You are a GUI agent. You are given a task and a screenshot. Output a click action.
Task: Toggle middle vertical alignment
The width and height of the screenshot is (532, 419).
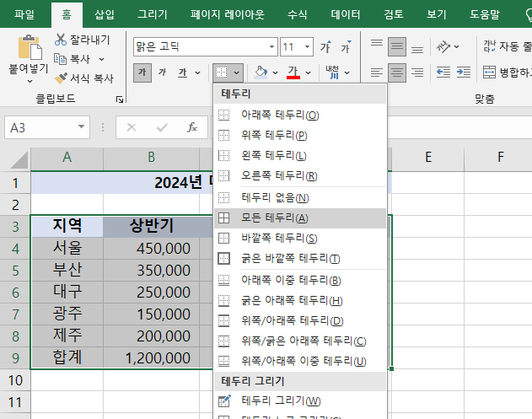pyautogui.click(x=397, y=46)
